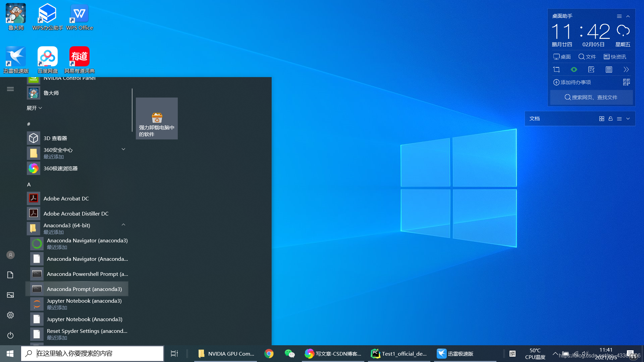The height and width of the screenshot is (362, 644).
Task: Click the 搜索网页、查找文件 search field
Action: (x=591, y=97)
